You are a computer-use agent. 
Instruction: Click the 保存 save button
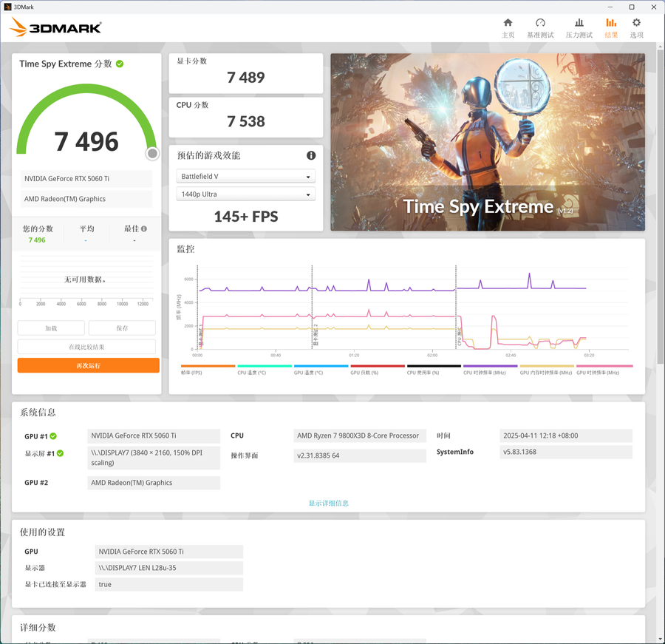point(122,328)
